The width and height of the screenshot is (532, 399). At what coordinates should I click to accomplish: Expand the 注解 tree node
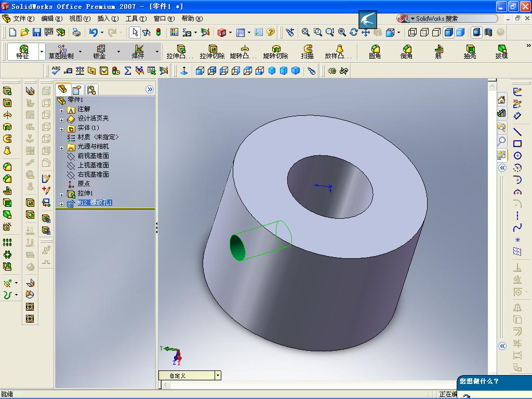coord(61,111)
